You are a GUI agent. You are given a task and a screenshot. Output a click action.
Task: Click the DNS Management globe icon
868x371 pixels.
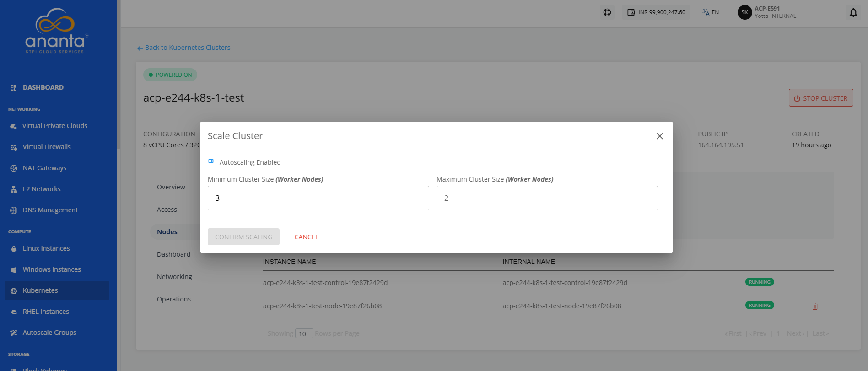[x=14, y=210]
